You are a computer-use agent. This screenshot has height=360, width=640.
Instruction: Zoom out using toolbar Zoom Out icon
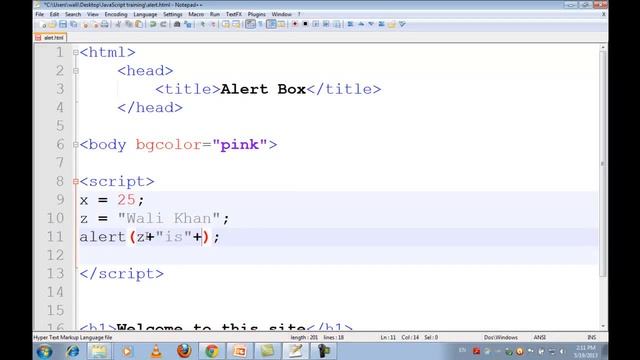click(213, 24)
